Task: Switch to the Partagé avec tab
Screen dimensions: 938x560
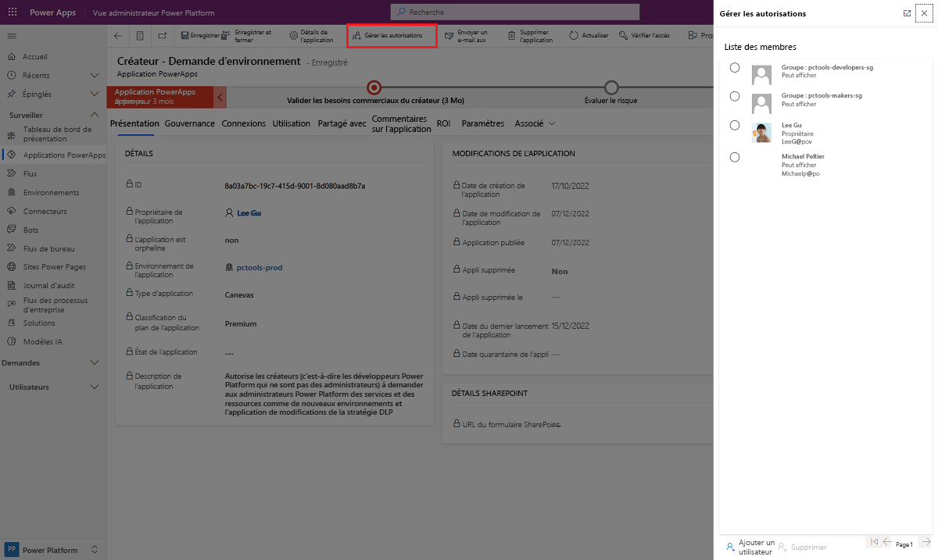Action: tap(342, 123)
